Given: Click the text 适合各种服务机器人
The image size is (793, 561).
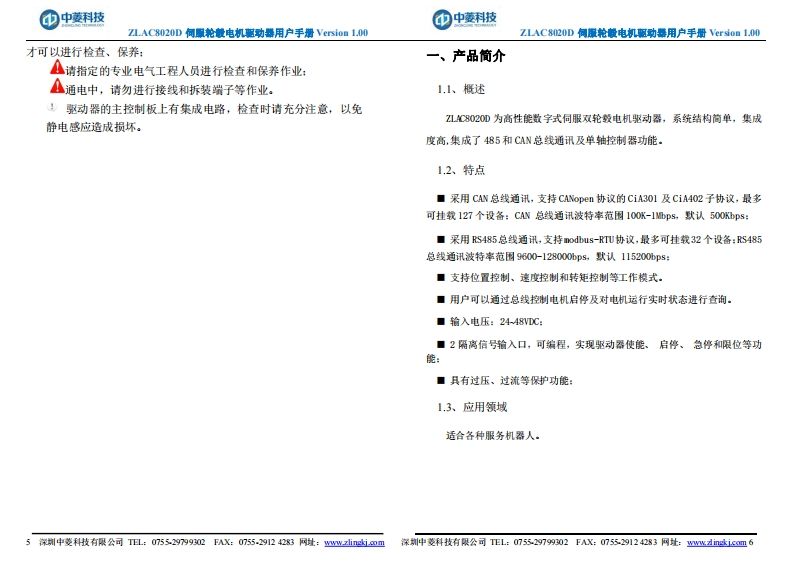Looking at the screenshot, I should [493, 436].
